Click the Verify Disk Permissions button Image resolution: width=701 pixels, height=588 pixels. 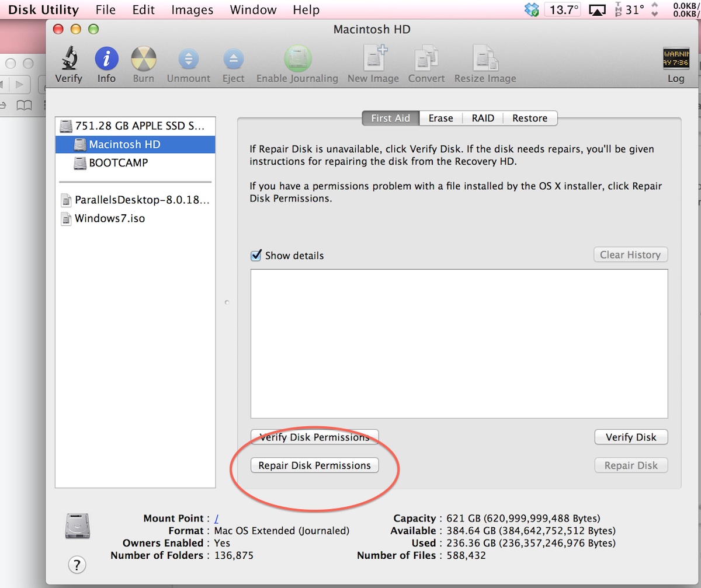point(314,437)
